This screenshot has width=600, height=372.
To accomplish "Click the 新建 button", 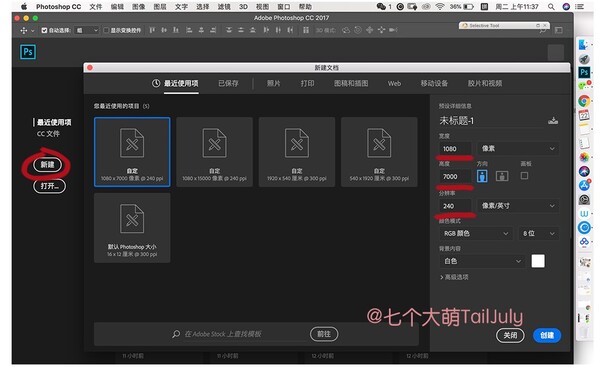I will pos(47,165).
